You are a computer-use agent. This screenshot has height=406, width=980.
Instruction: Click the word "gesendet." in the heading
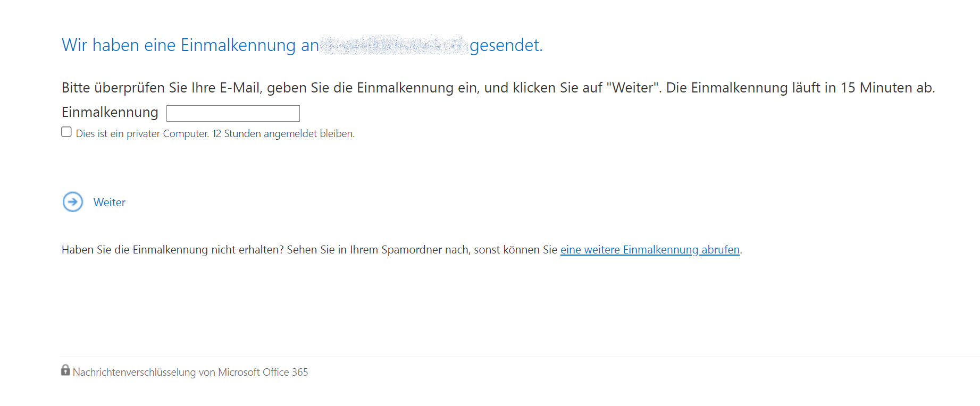(x=506, y=46)
